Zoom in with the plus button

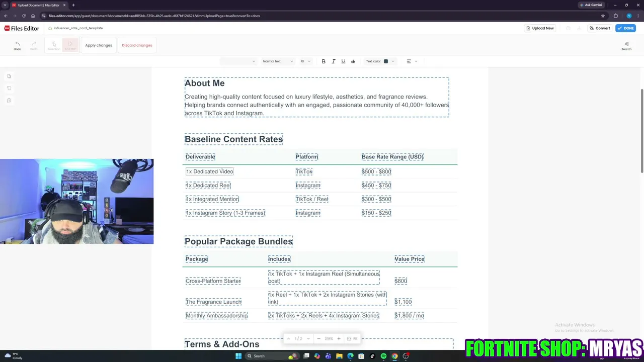339,339
